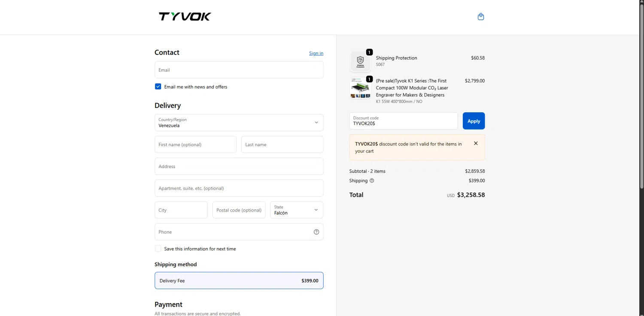Focus the Address field
Screen dimensions: 644x316
point(239,166)
